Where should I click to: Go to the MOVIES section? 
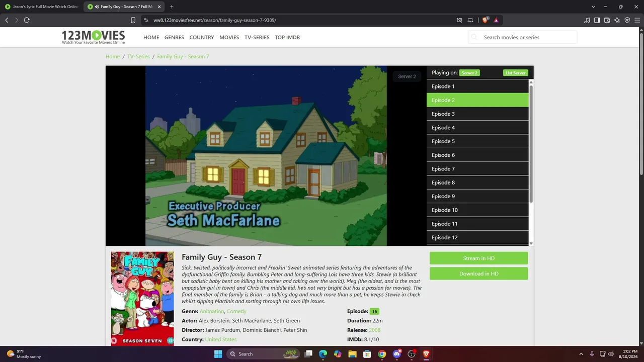point(229,37)
